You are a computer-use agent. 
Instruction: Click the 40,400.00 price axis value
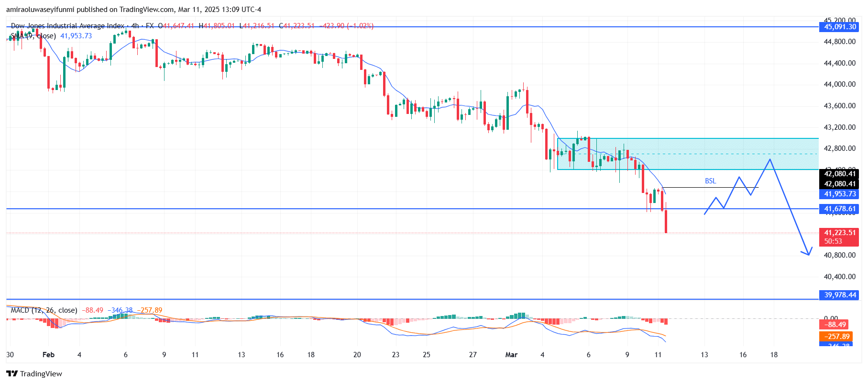click(840, 277)
